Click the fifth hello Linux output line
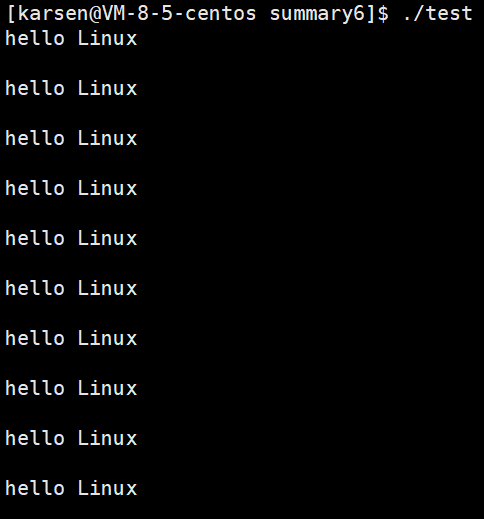Image resolution: width=484 pixels, height=519 pixels. tap(71, 238)
